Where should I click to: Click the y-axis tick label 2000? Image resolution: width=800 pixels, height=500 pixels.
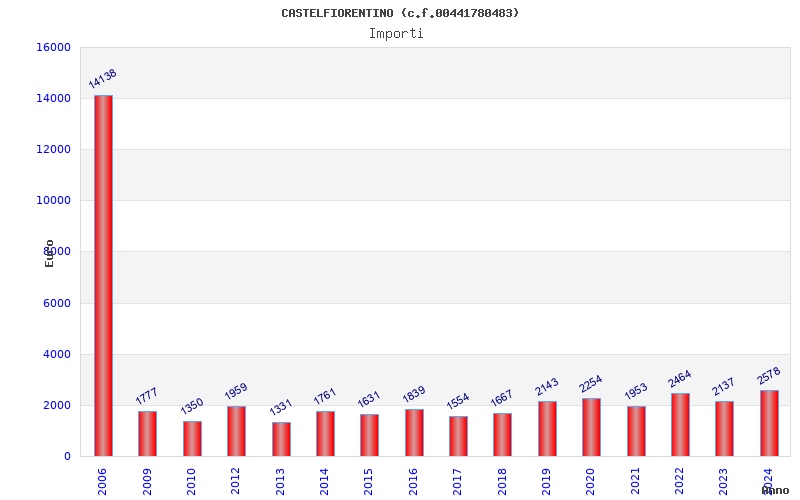56,405
